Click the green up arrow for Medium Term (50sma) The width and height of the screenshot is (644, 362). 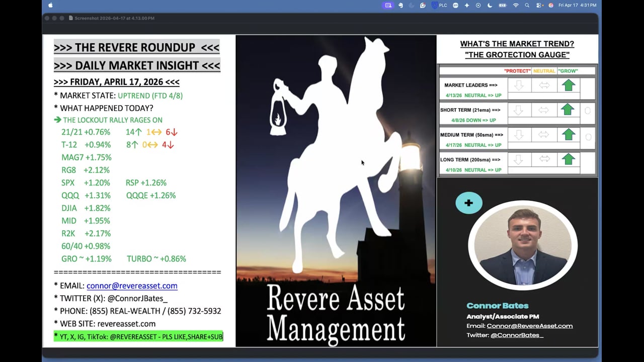click(568, 134)
